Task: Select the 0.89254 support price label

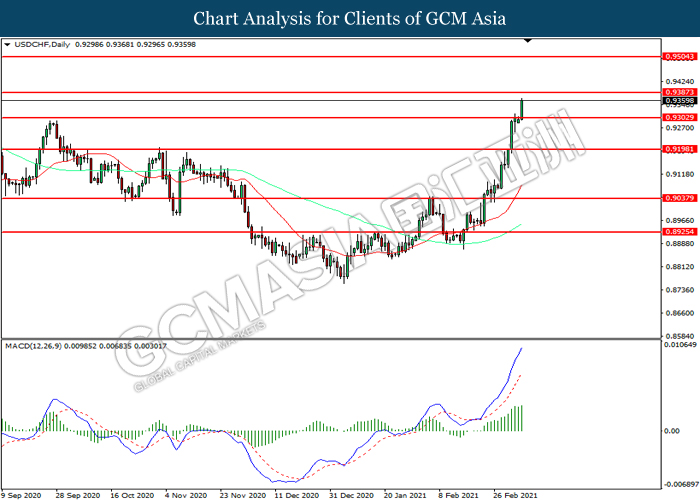Action: click(x=680, y=232)
